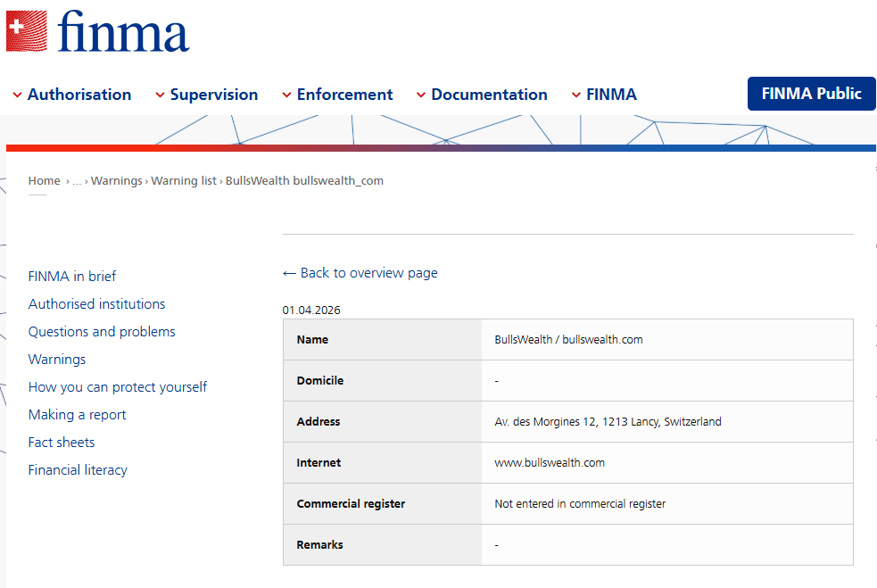Click the Remarks row label
Image resolution: width=877 pixels, height=588 pixels.
pos(320,545)
